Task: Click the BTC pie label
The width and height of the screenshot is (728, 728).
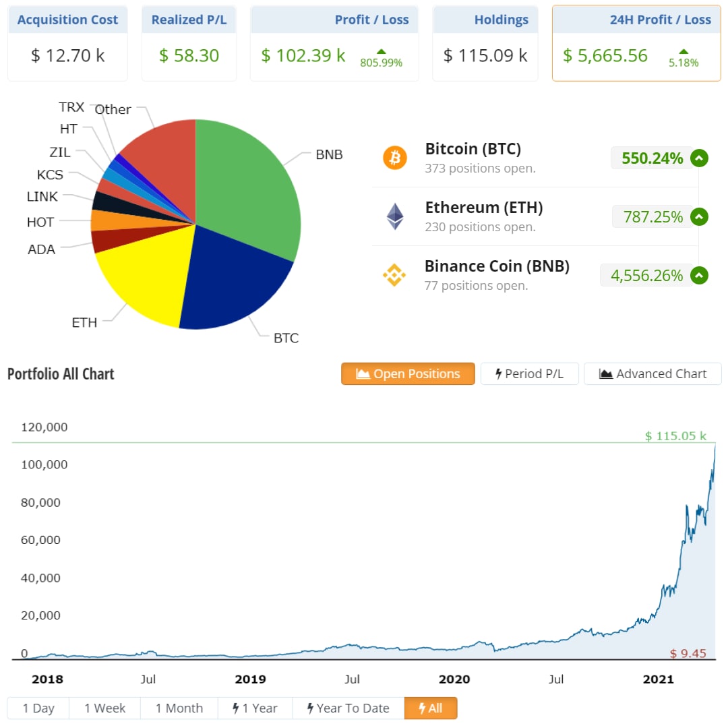Action: (286, 338)
